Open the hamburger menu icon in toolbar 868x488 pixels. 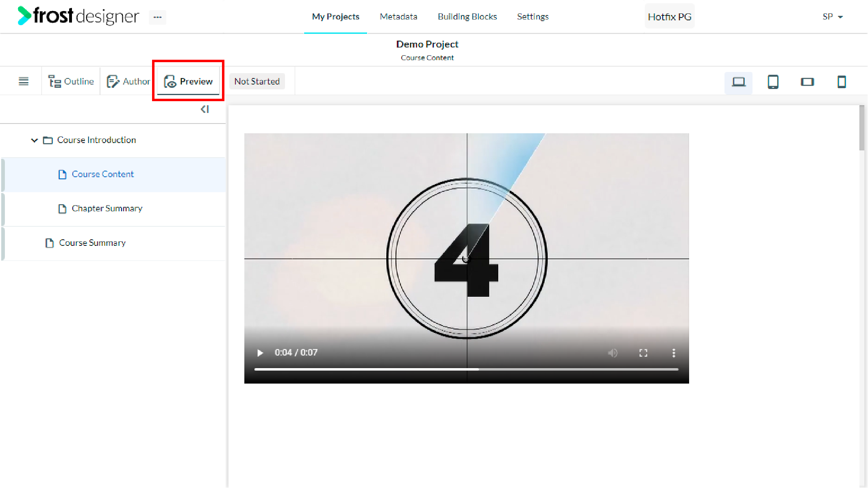point(24,81)
